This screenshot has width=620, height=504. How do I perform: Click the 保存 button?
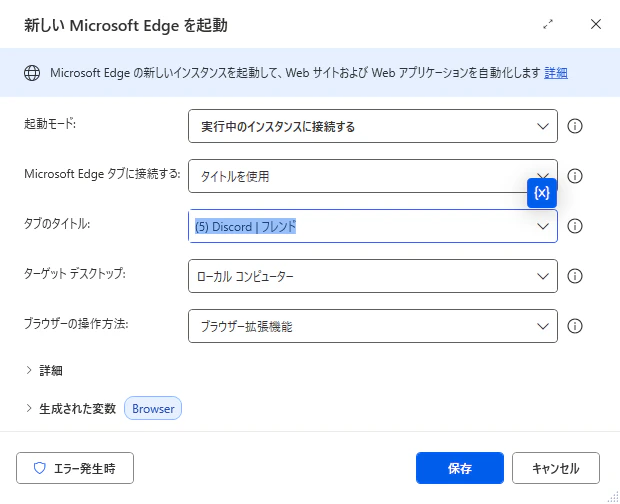point(460,468)
